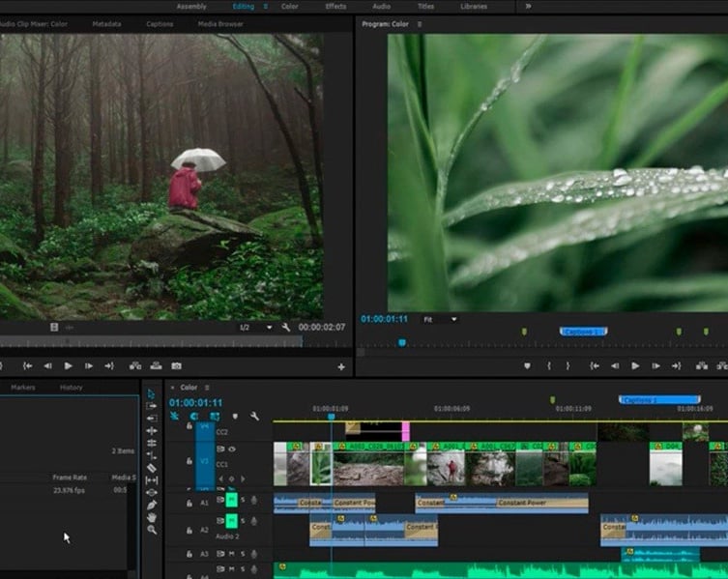Switch to Effects workspace
Viewport: 728px width, 579px height.
[x=335, y=7]
